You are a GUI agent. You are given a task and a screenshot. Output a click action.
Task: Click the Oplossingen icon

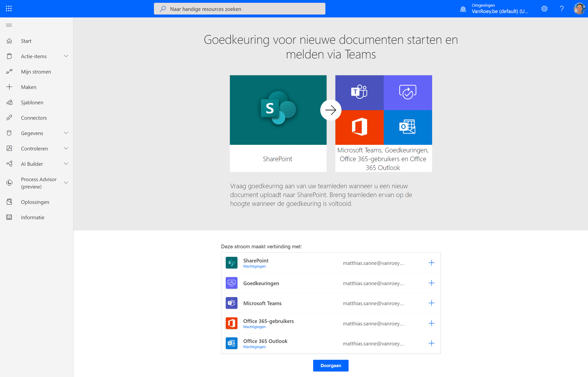point(9,202)
